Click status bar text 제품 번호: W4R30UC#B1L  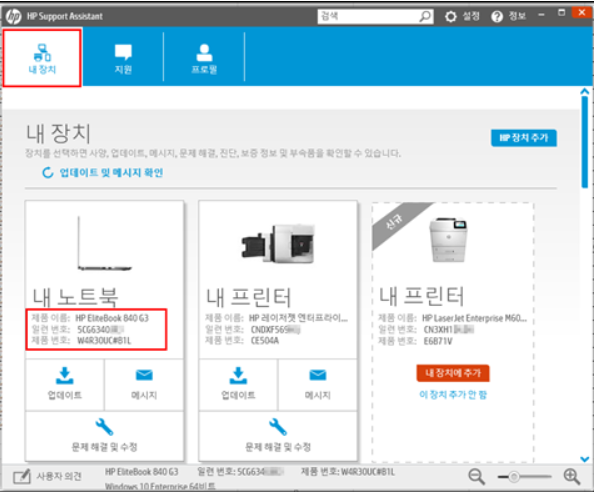coord(348,472)
